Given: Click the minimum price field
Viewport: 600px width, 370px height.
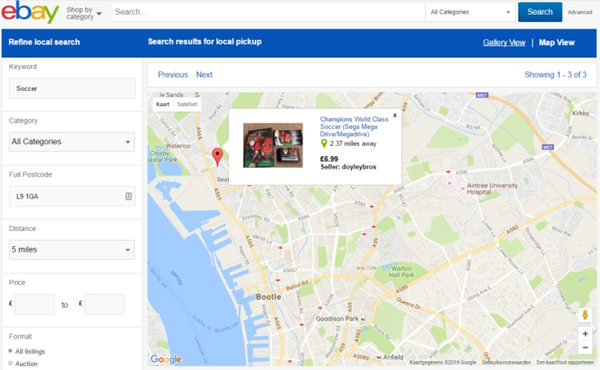Looking at the screenshot, I should coord(34,304).
